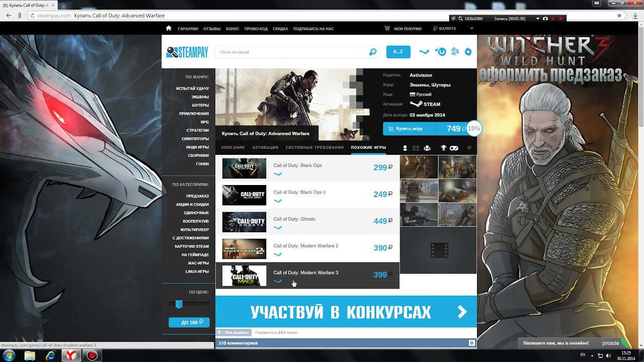The height and width of the screenshot is (362, 644).
Task: Filter by Origin platform icon
Action: click(468, 52)
